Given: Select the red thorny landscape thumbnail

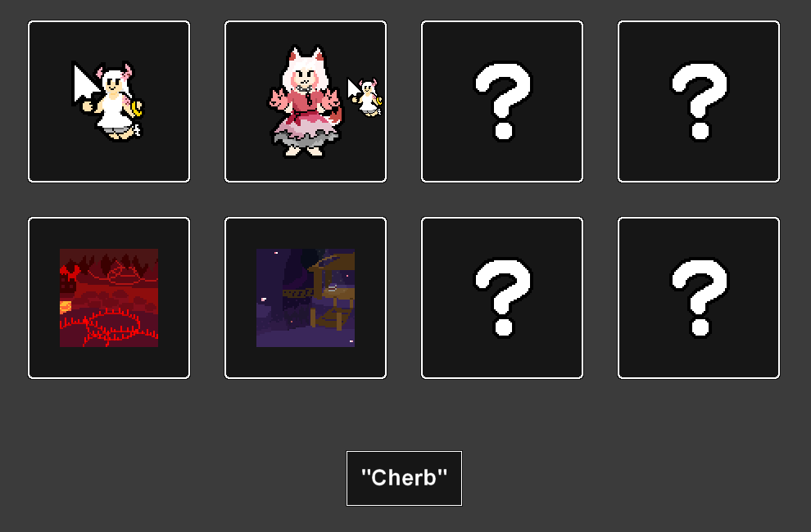Looking at the screenshot, I should 109,298.
